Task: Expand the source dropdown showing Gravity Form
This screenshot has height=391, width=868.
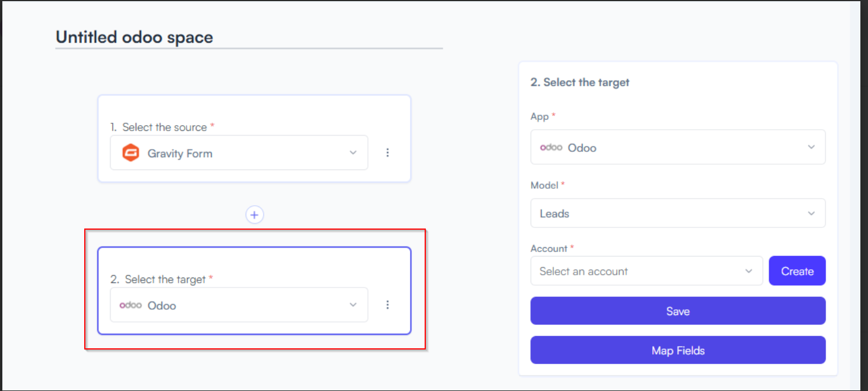Action: pyautogui.click(x=239, y=153)
